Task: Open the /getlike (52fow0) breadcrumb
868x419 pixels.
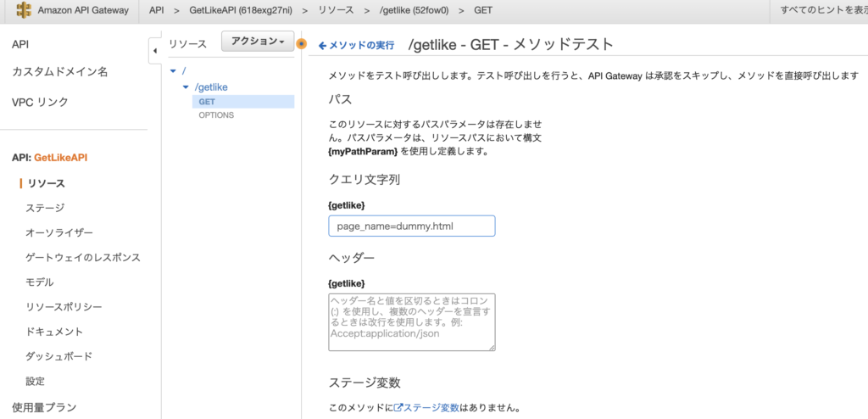Action: tap(414, 10)
